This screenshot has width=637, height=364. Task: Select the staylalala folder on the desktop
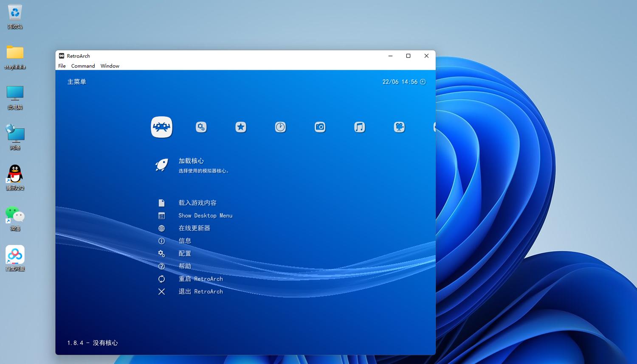point(15,57)
